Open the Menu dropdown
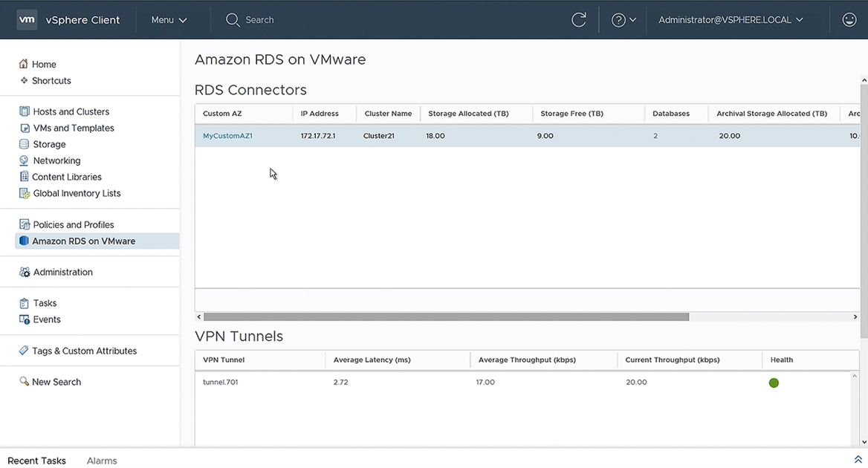This screenshot has width=868, height=468. coord(169,20)
